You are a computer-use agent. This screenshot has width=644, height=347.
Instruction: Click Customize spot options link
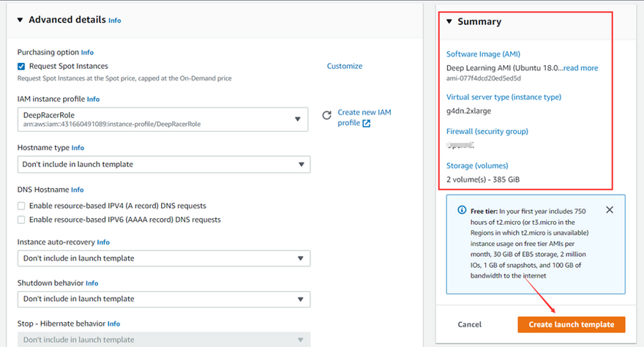344,66
